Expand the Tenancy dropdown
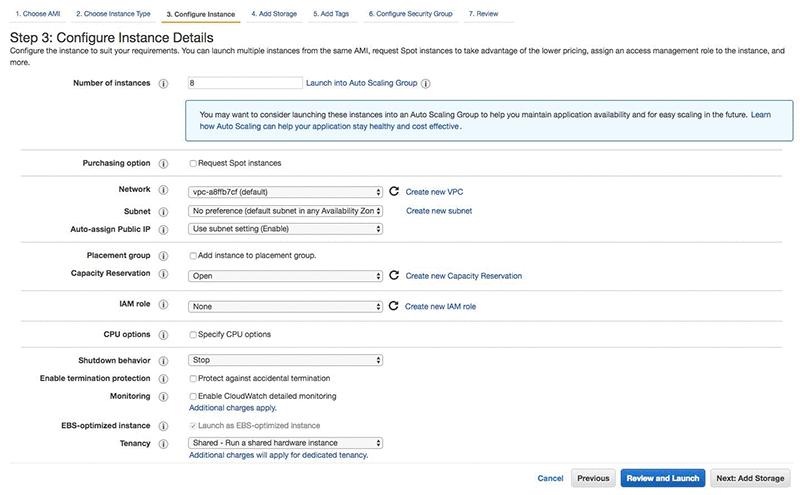The height and width of the screenshot is (495, 800). tap(286, 443)
